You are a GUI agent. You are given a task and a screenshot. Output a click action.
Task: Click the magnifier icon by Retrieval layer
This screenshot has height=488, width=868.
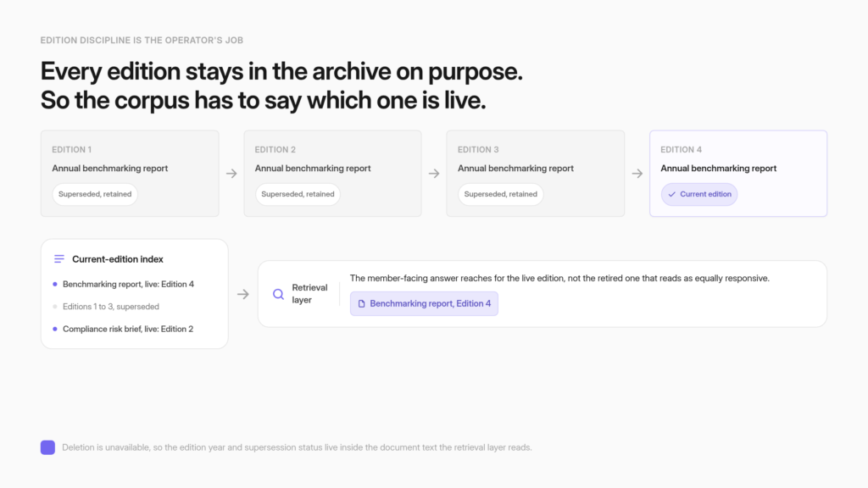point(278,294)
